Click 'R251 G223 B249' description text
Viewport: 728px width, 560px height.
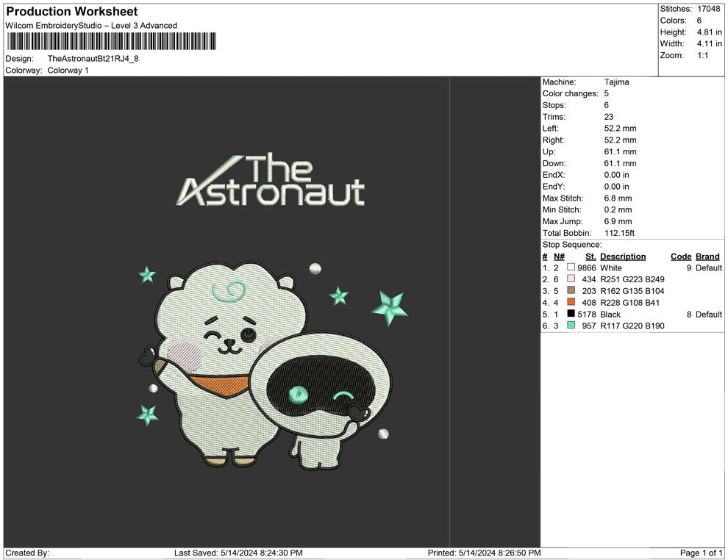pos(632,279)
